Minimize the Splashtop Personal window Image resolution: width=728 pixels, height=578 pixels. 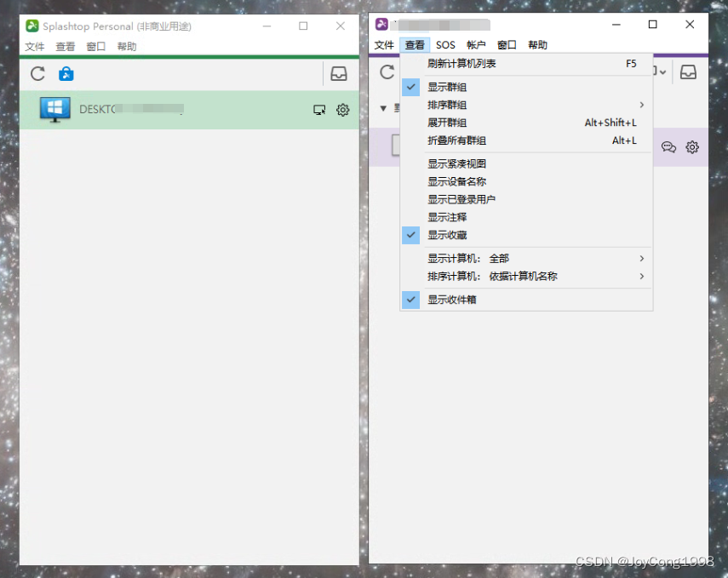coord(267,26)
